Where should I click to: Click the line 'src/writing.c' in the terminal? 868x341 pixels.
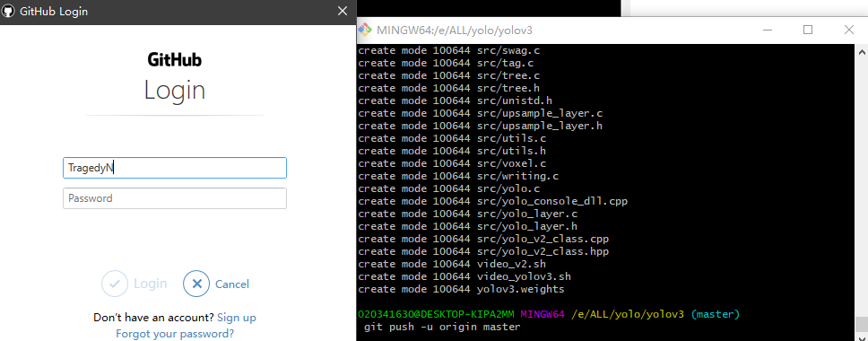[458, 176]
